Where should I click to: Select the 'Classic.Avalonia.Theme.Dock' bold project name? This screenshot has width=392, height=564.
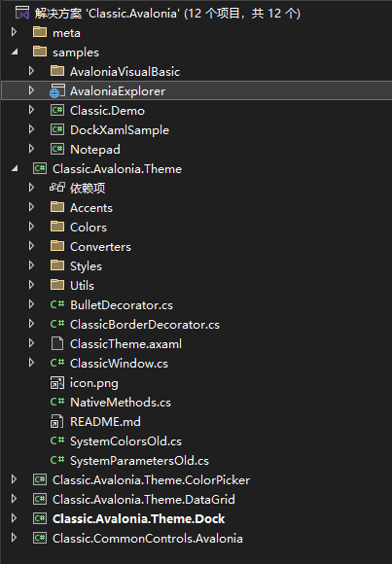click(x=138, y=519)
